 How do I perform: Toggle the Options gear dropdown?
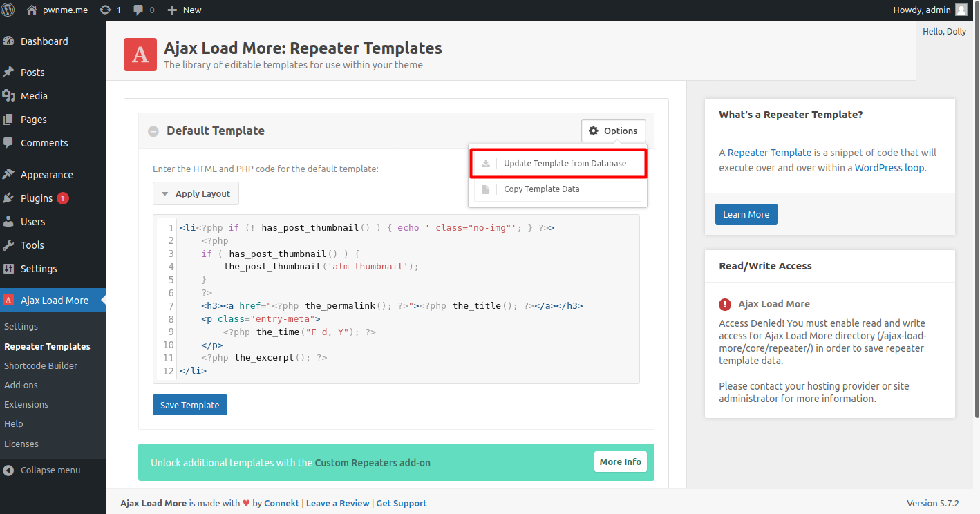tap(613, 131)
